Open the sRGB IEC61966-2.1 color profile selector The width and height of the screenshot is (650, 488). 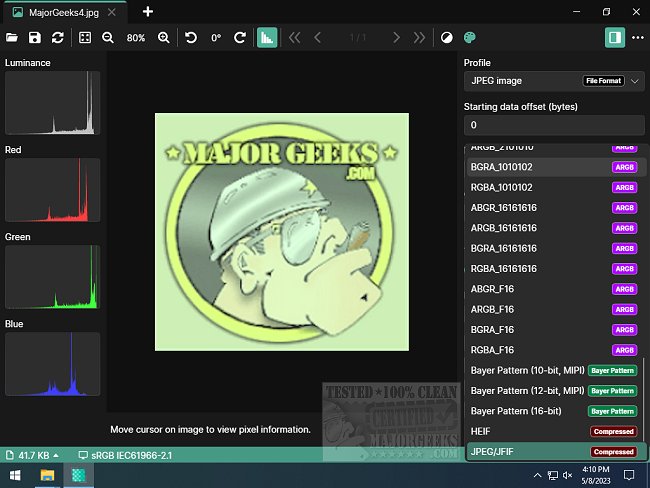click(x=126, y=455)
